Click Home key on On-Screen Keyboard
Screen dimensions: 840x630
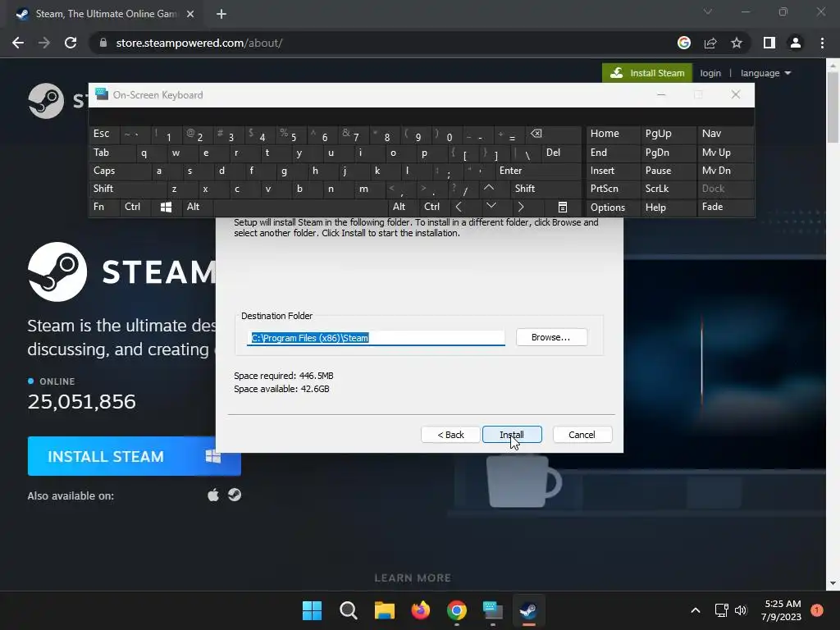coord(614,134)
